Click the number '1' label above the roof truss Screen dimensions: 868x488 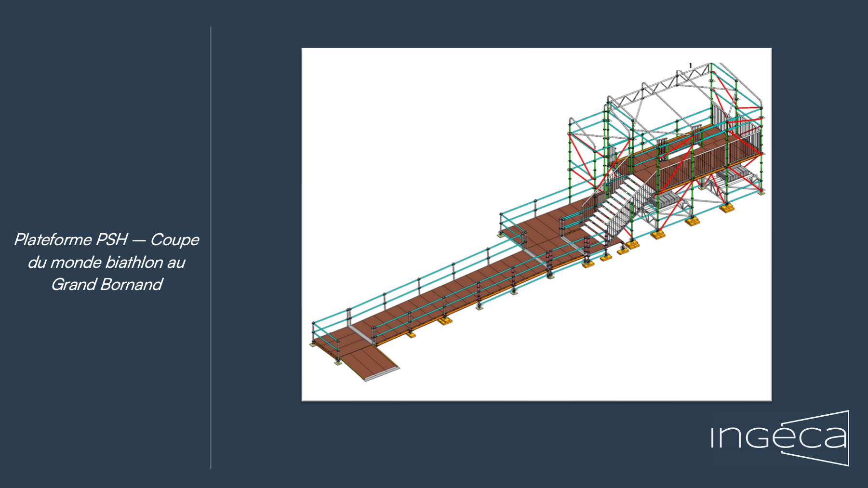691,66
